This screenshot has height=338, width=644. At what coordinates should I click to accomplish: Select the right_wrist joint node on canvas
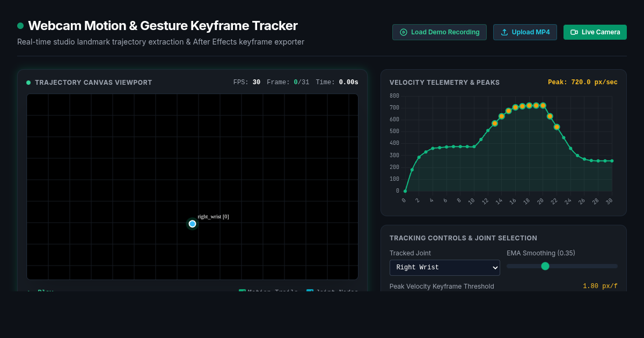click(x=192, y=224)
